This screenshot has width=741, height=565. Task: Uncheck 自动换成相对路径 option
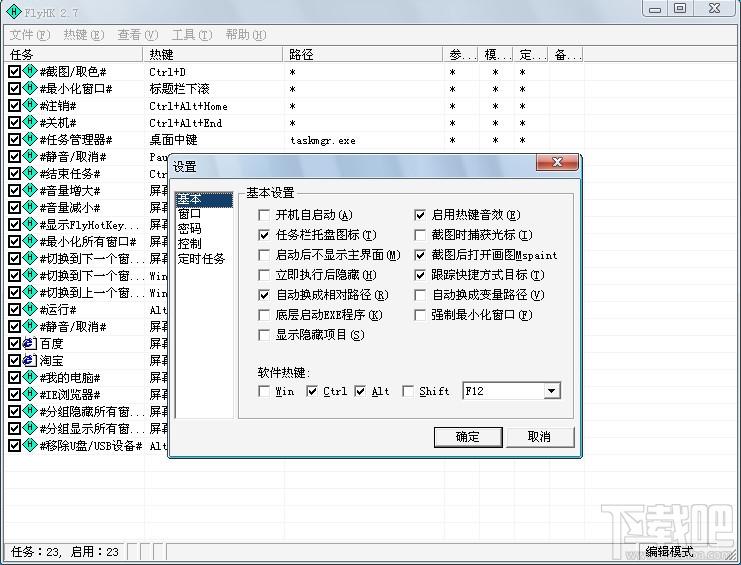[x=264, y=295]
